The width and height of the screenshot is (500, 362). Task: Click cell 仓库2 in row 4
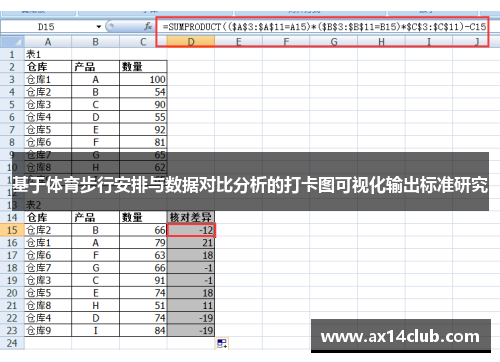[48, 92]
